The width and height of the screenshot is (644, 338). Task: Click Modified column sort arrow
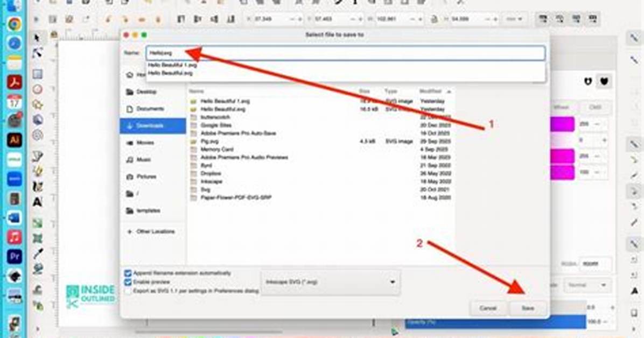click(x=449, y=91)
